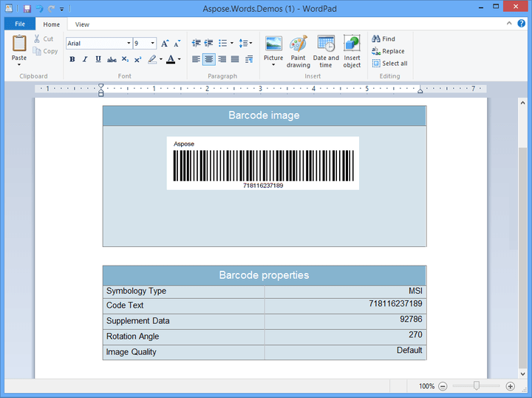Click the zoom slider handle
The width and height of the screenshot is (532, 398).
coord(477,386)
